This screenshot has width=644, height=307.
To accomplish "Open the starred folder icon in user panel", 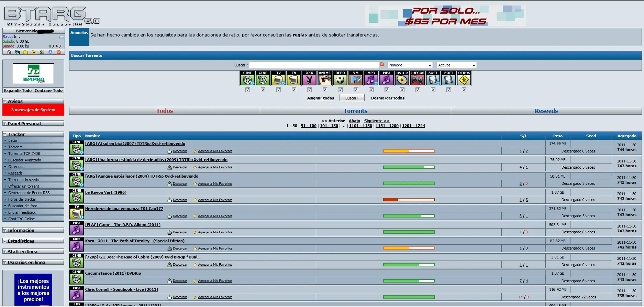I will 34,52.
